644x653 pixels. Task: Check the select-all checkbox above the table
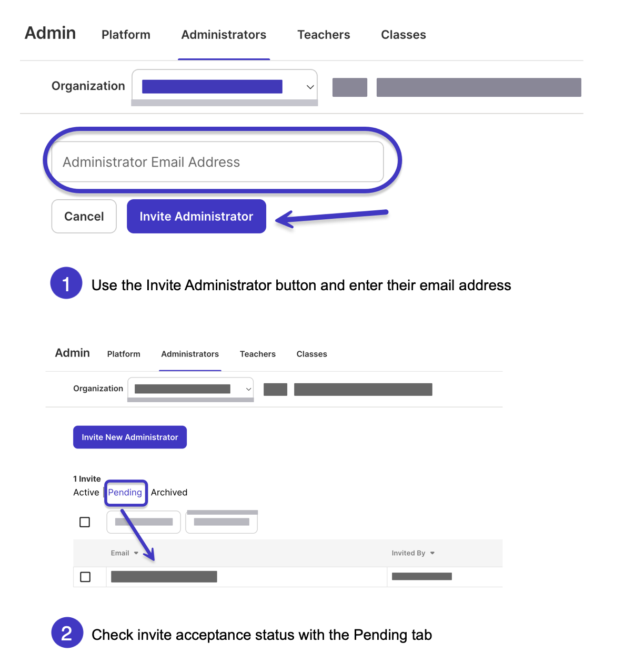point(85,522)
